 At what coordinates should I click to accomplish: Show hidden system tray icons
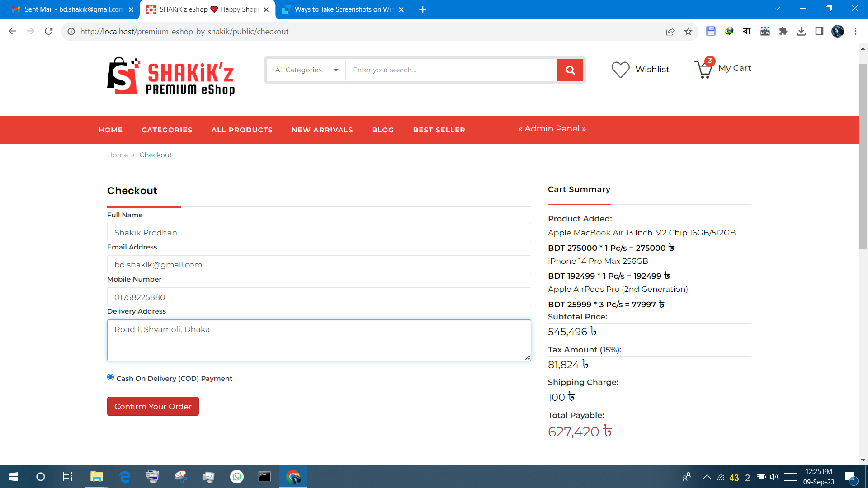[x=707, y=477]
